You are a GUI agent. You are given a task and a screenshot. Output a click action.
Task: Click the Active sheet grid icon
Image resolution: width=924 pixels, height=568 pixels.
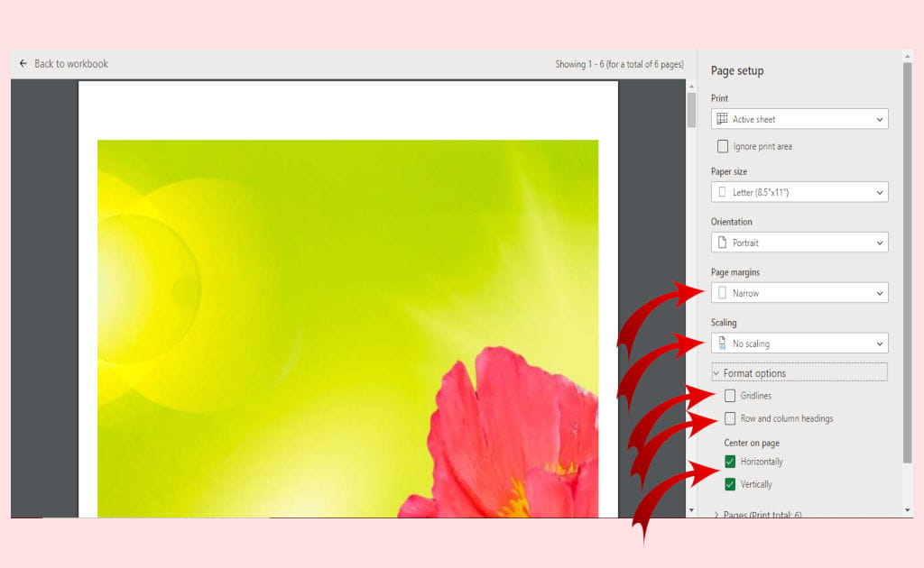pyautogui.click(x=722, y=119)
